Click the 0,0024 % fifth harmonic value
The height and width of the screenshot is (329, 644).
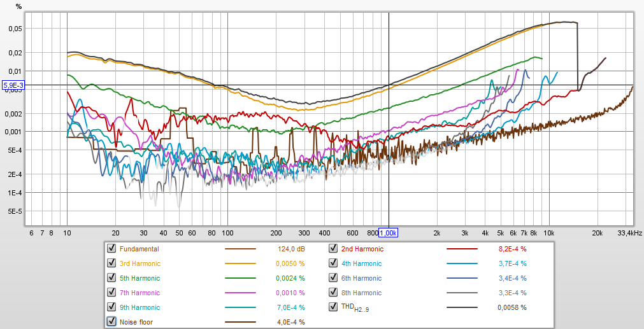tap(290, 278)
